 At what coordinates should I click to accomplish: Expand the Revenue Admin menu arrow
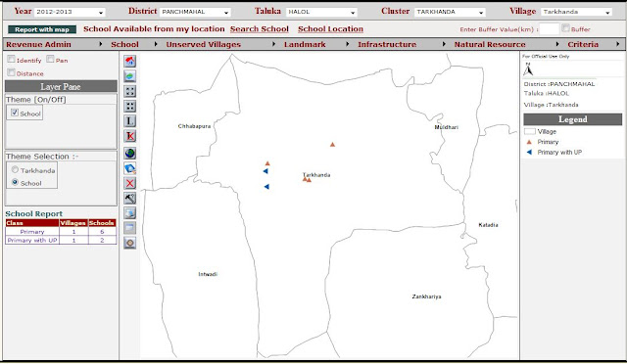(100, 44)
